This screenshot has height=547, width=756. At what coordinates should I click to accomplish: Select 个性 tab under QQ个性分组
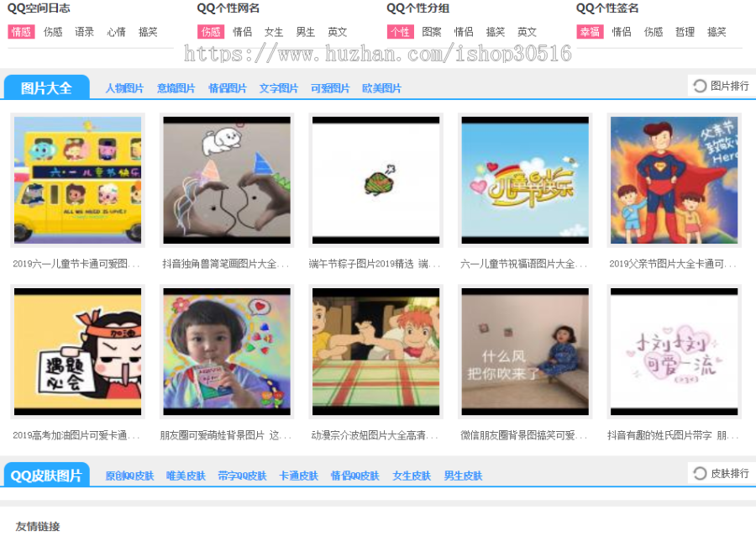tap(400, 32)
